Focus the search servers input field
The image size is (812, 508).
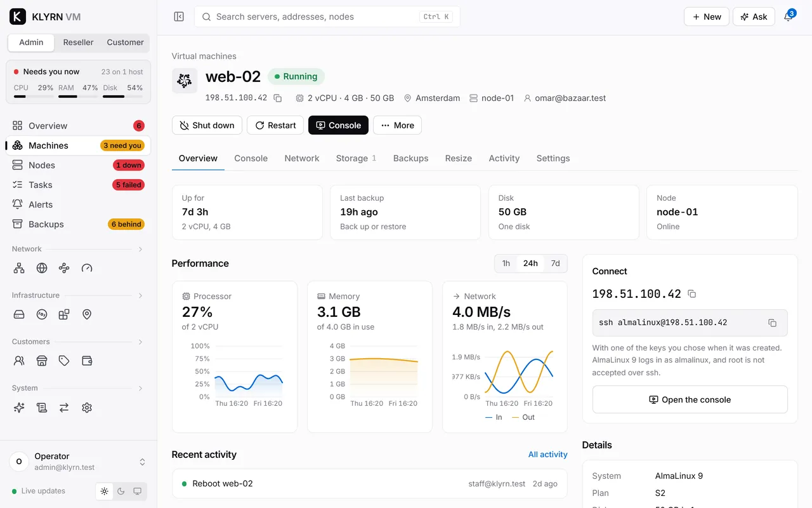tap(327, 17)
